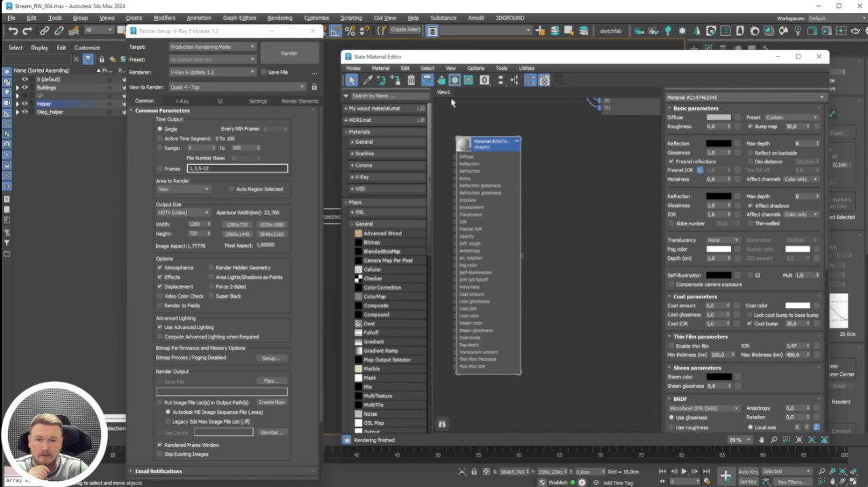Open the Rendering menu

click(279, 18)
